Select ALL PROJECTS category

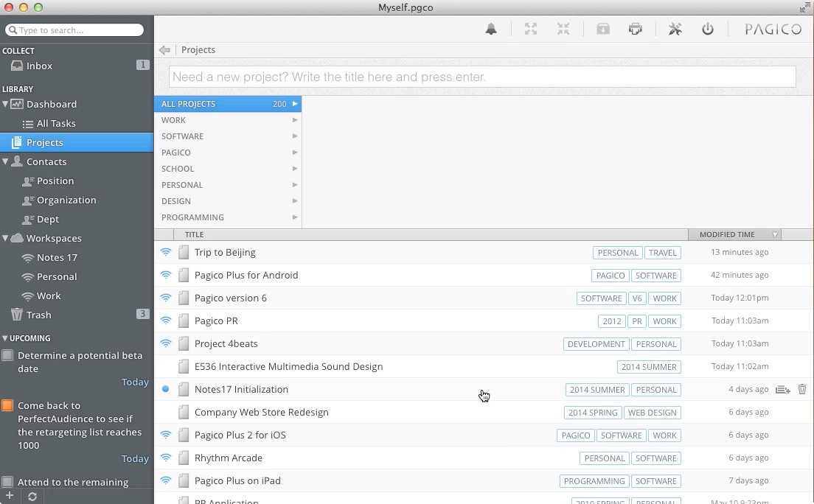click(228, 104)
